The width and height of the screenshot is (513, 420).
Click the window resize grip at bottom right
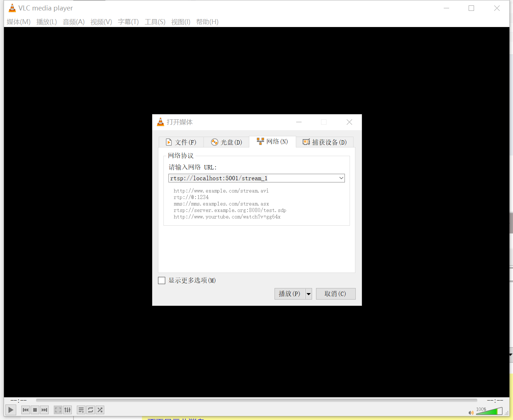(507, 414)
